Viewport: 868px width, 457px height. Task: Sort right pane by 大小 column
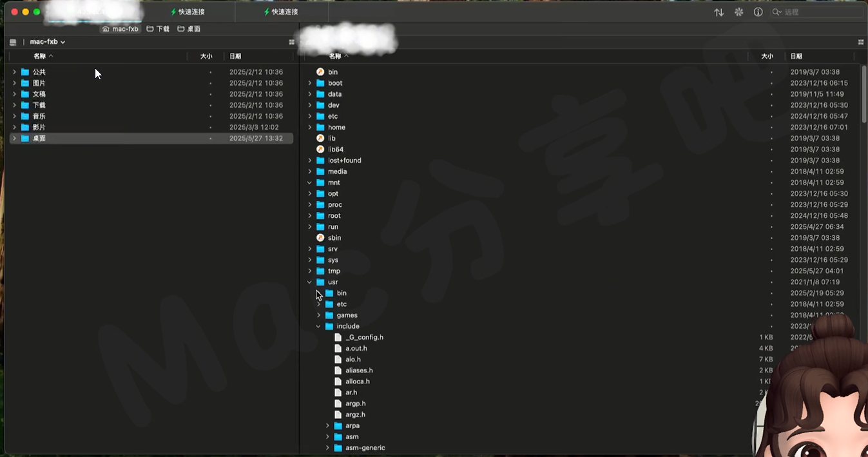click(767, 57)
